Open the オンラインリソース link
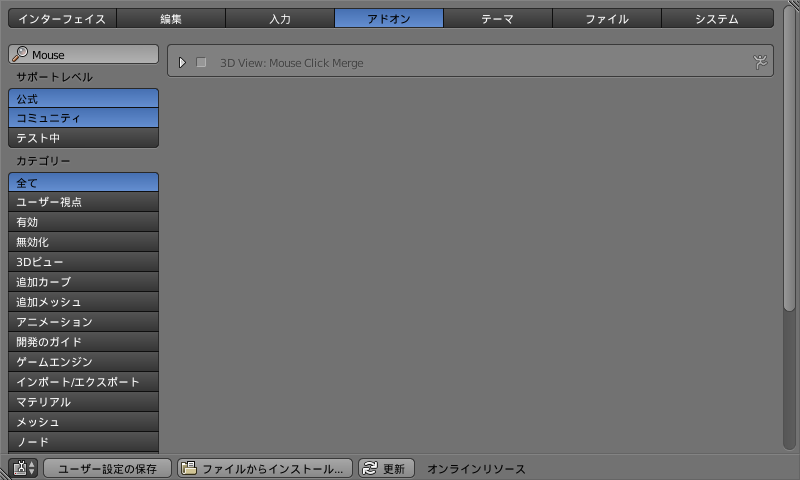This screenshot has height=480, width=800. [x=476, y=468]
